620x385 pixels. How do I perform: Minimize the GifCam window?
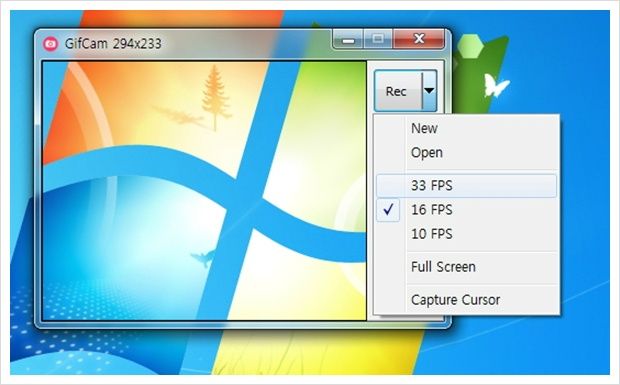tap(348, 39)
